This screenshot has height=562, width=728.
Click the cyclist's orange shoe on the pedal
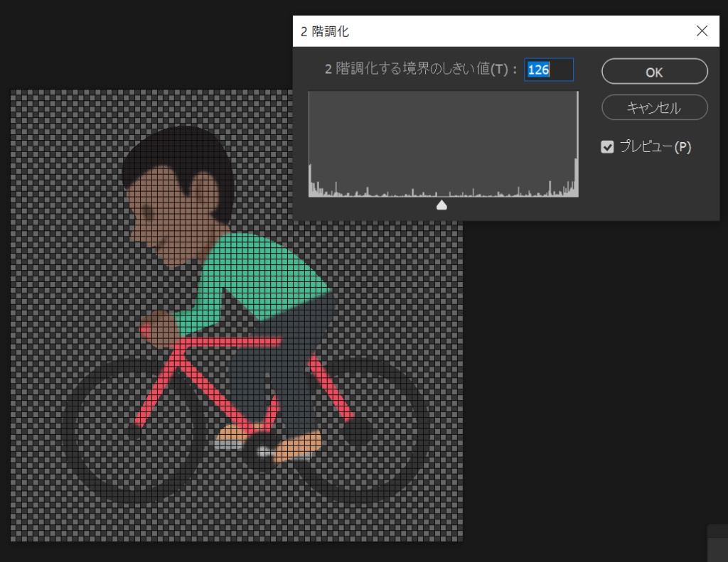[299, 446]
